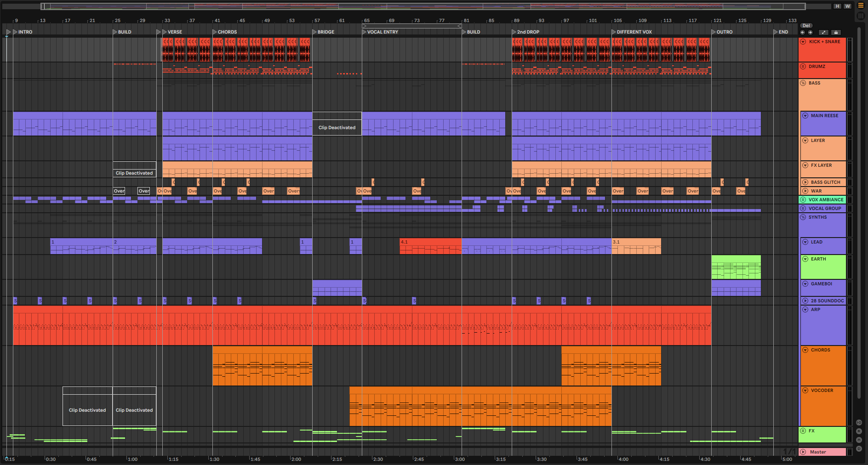Image resolution: width=868 pixels, height=465 pixels.
Task: Select the VOCAL GROUP track name
Action: point(825,209)
